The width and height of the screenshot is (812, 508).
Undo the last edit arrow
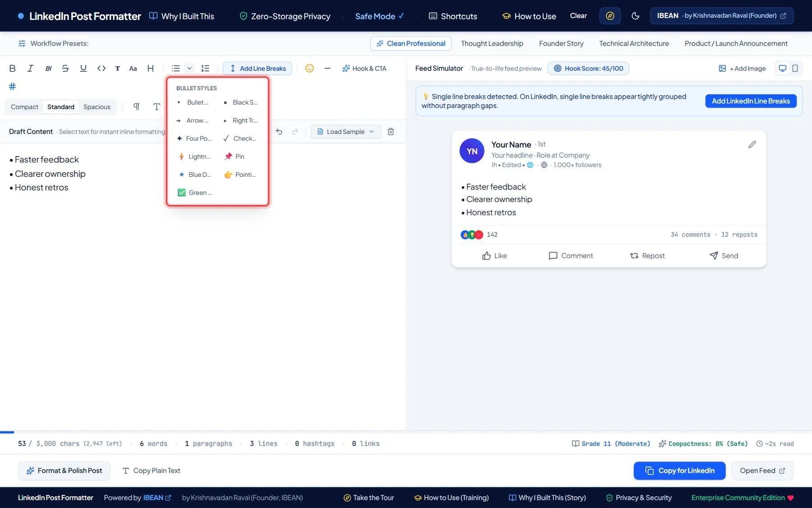pos(279,132)
